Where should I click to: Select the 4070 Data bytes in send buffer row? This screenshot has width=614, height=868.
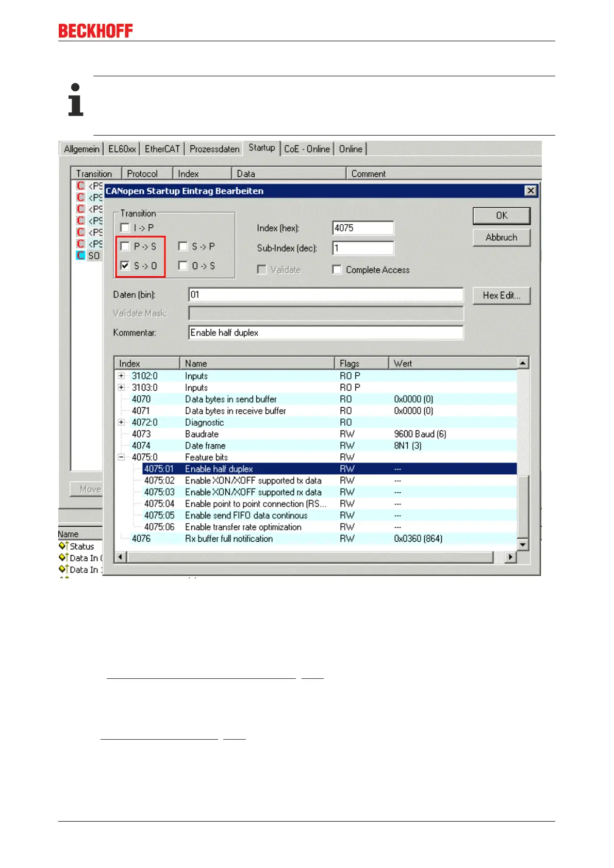pos(316,399)
